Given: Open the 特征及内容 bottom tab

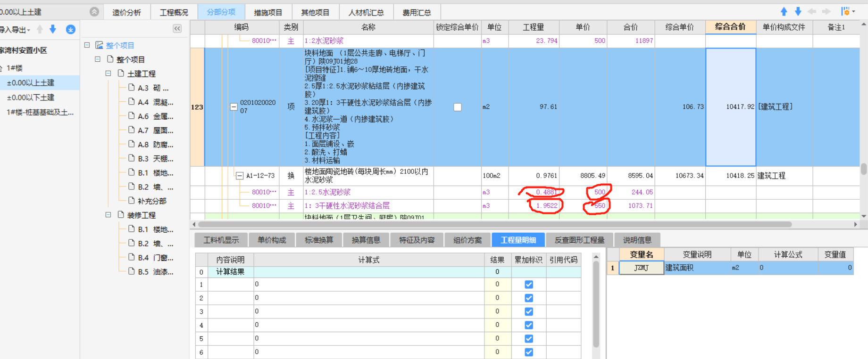Looking at the screenshot, I should click(x=417, y=240).
